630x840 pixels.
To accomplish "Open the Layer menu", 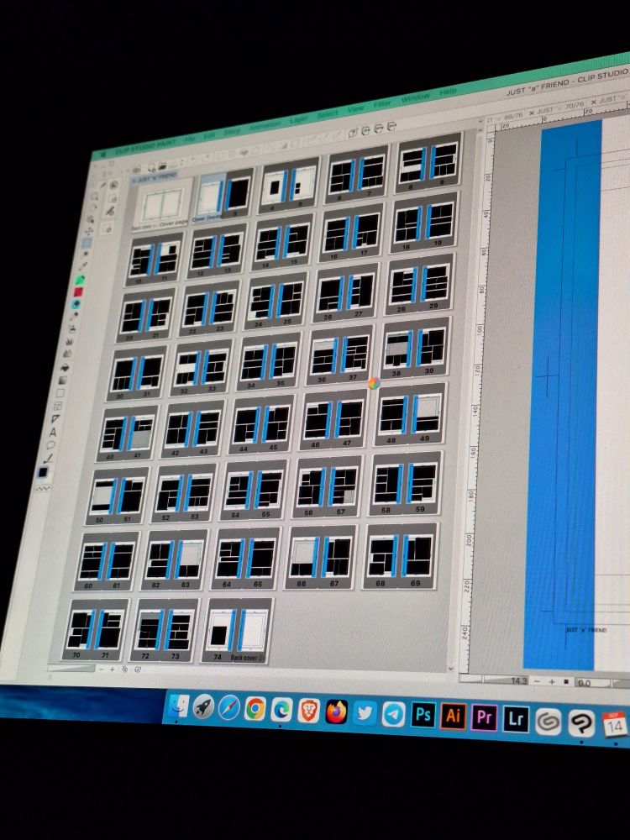I will 299,119.
